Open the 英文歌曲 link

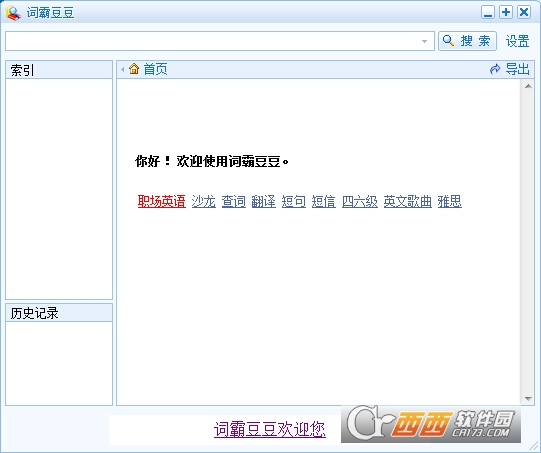click(x=407, y=201)
